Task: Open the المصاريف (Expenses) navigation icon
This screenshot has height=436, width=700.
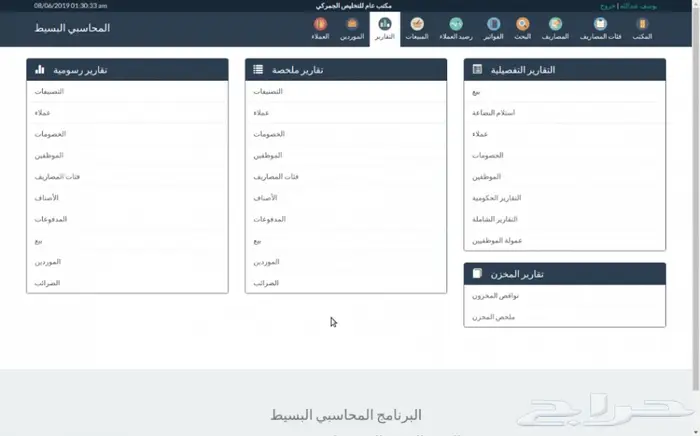Action: tap(555, 24)
